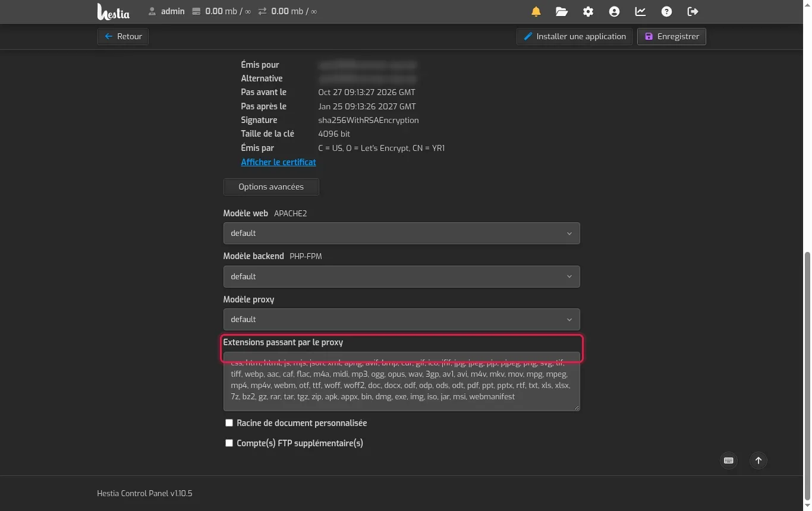Open server settings gear icon

coord(588,11)
